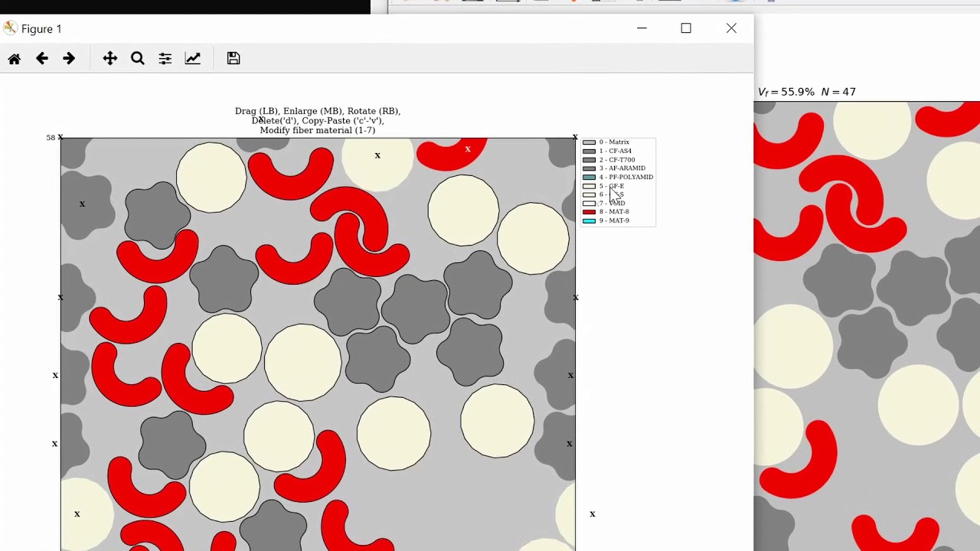
Task: Close the Figure 1 window
Action: coord(731,28)
